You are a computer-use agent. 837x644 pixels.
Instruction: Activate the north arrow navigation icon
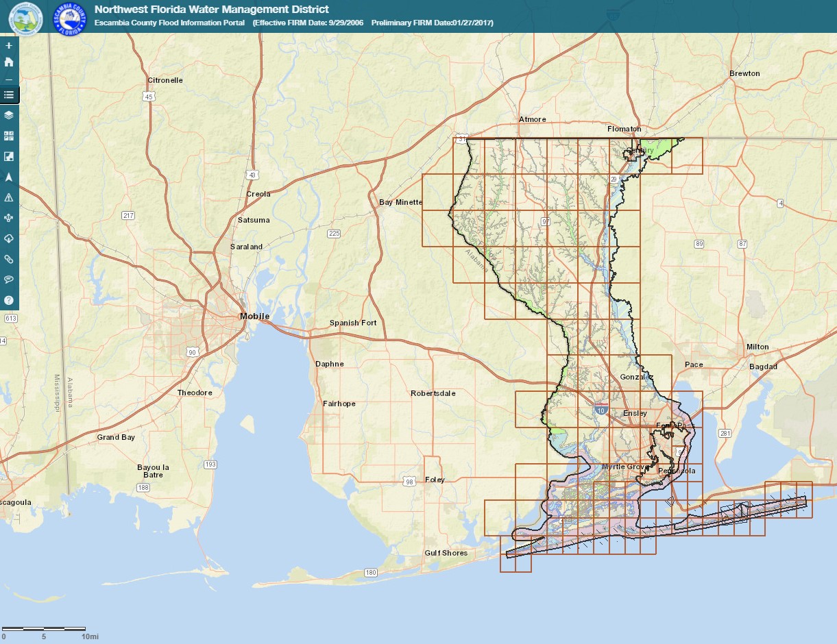click(x=9, y=176)
